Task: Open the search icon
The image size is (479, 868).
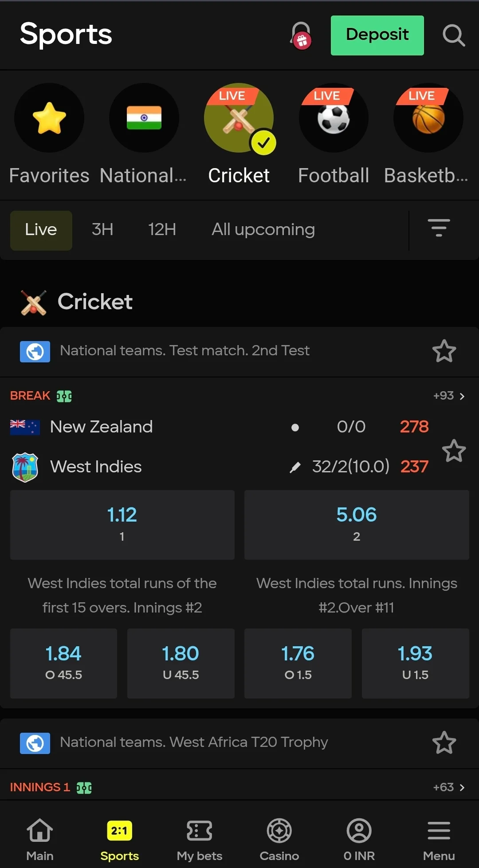Action: 453,35
